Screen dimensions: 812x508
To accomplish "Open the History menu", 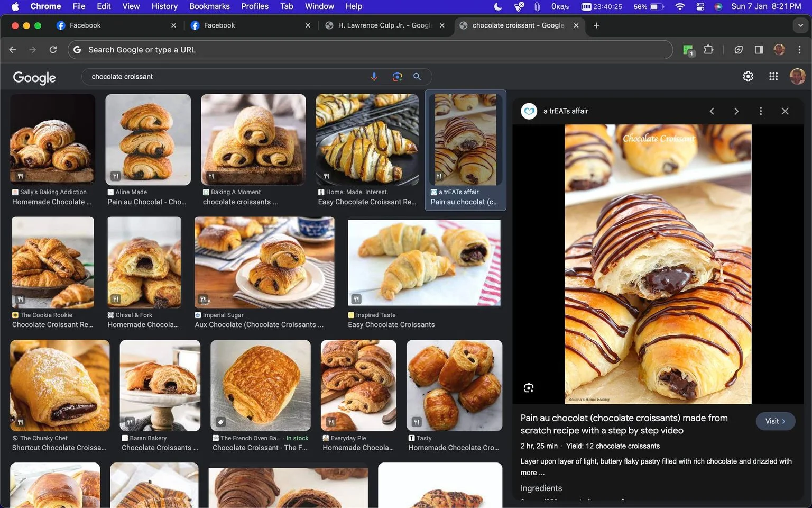I will point(164,6).
